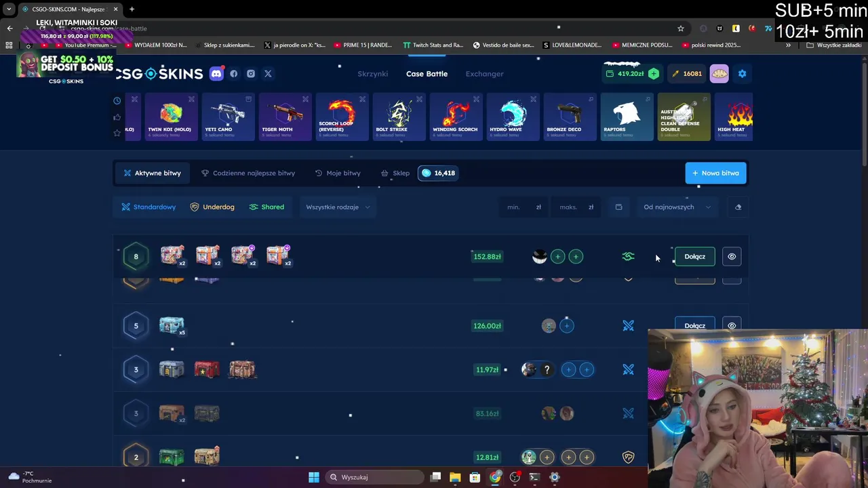
Task: Click the 419.20zł wallet balance
Action: tap(625, 73)
